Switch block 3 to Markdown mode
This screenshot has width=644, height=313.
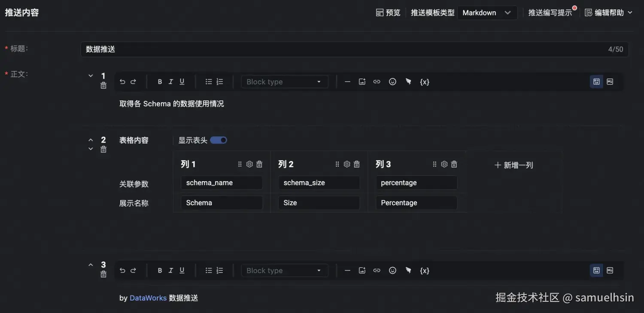coord(610,270)
